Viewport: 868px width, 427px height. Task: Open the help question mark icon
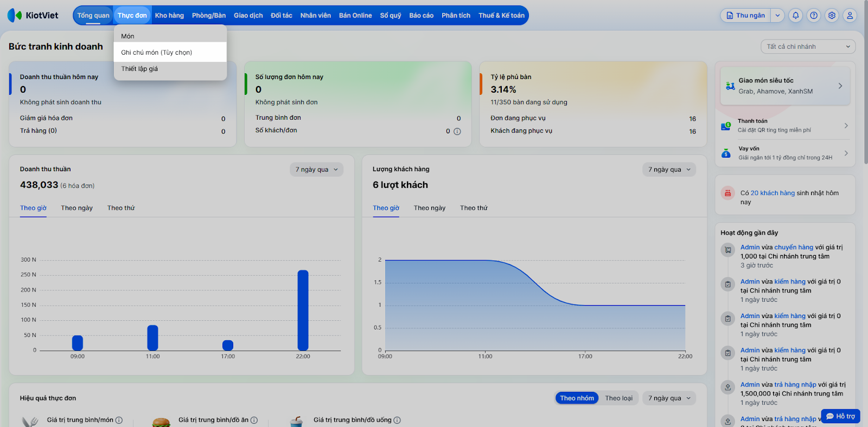point(814,16)
